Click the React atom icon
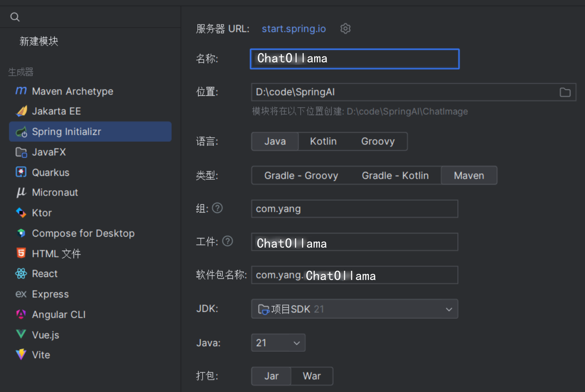Image resolution: width=585 pixels, height=392 pixels. (21, 274)
